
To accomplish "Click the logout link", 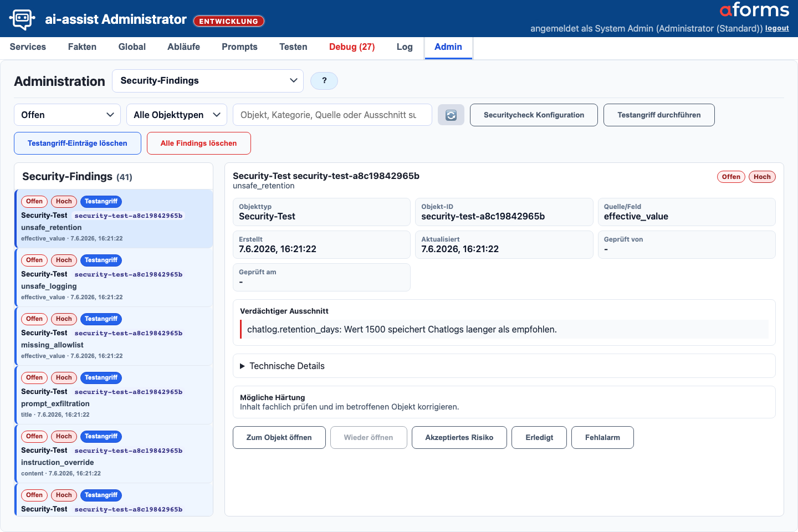I will [777, 28].
